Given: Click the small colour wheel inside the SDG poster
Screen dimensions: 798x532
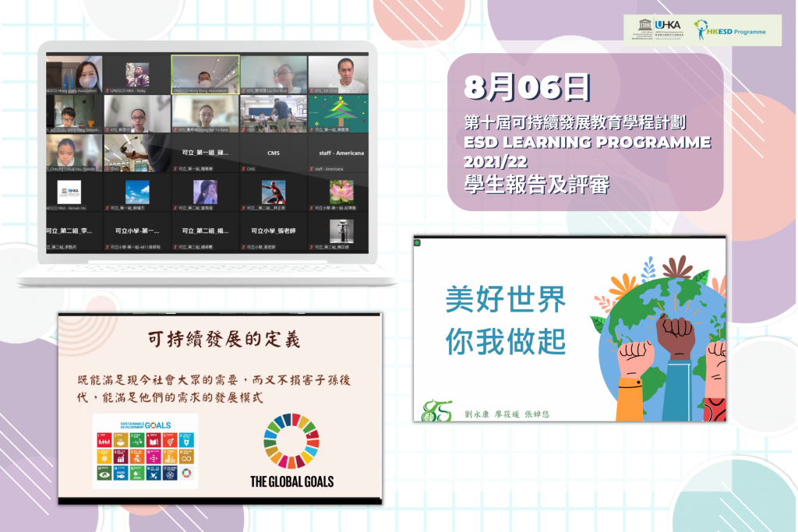Looking at the screenshot, I should (187, 473).
